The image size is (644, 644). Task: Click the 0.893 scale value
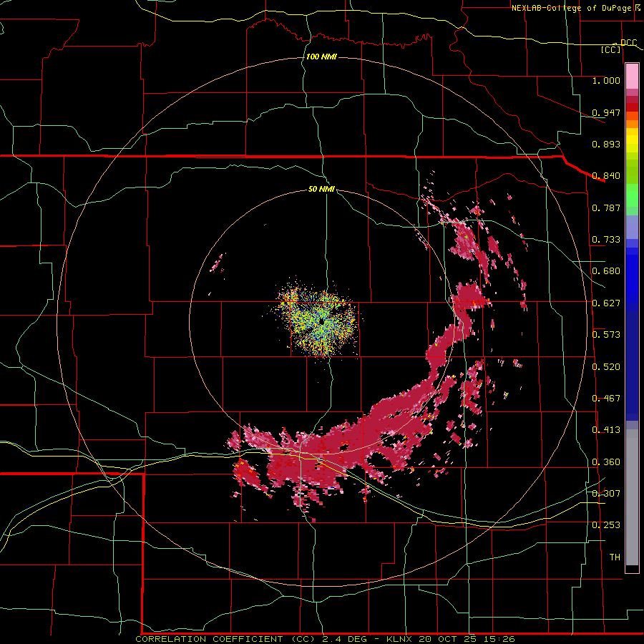click(x=606, y=144)
